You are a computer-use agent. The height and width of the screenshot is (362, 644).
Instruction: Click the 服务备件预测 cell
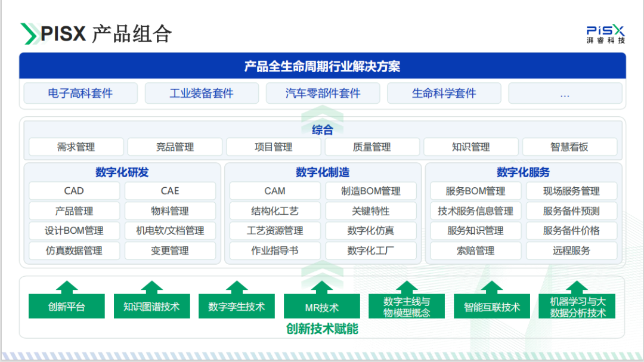572,211
